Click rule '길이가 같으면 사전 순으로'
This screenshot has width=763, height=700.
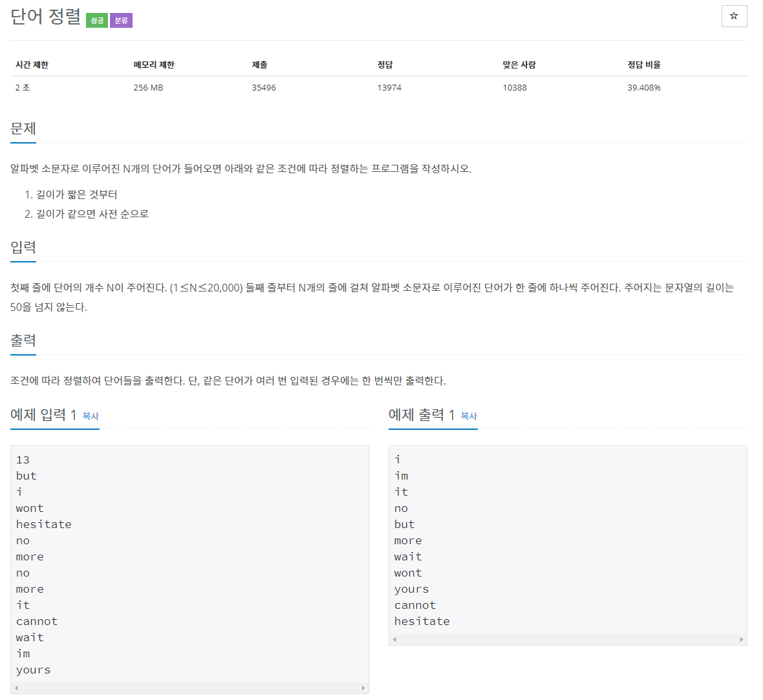click(92, 214)
